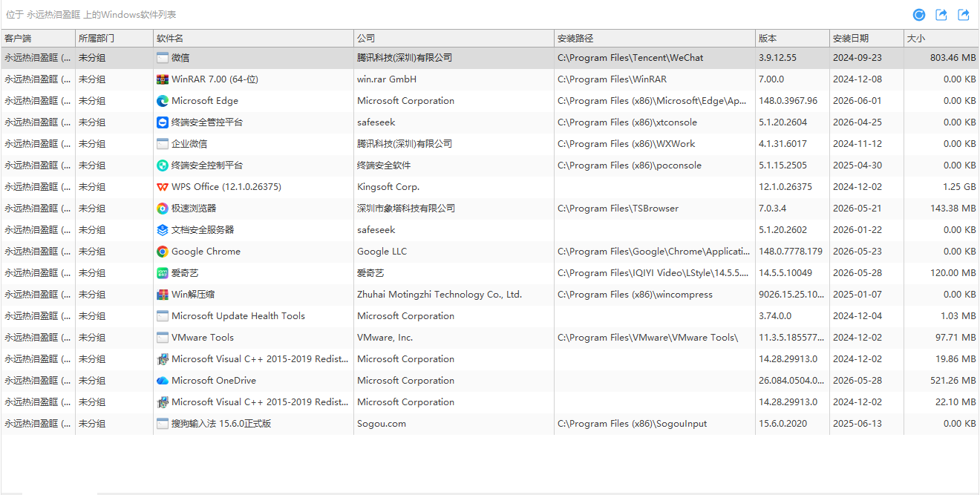Image resolution: width=980 pixels, height=495 pixels.
Task: Click the path C:\Program Files (x86)\SogouInput
Action: click(632, 424)
